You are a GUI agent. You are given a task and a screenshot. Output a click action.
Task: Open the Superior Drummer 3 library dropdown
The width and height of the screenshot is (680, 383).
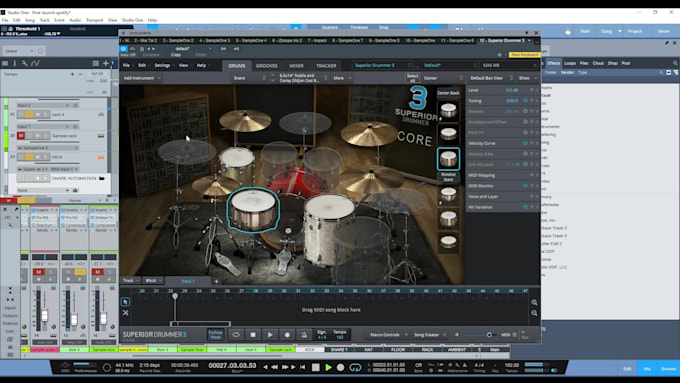[x=382, y=65]
